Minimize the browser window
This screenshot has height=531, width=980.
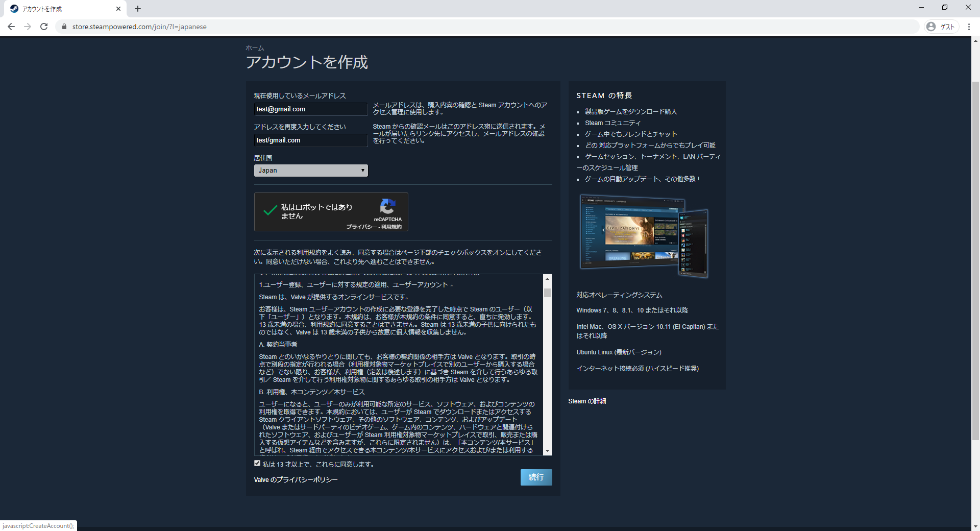coord(921,7)
